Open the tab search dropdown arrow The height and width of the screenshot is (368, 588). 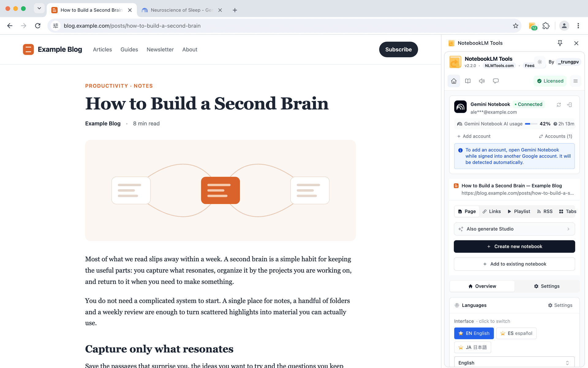pos(39,8)
